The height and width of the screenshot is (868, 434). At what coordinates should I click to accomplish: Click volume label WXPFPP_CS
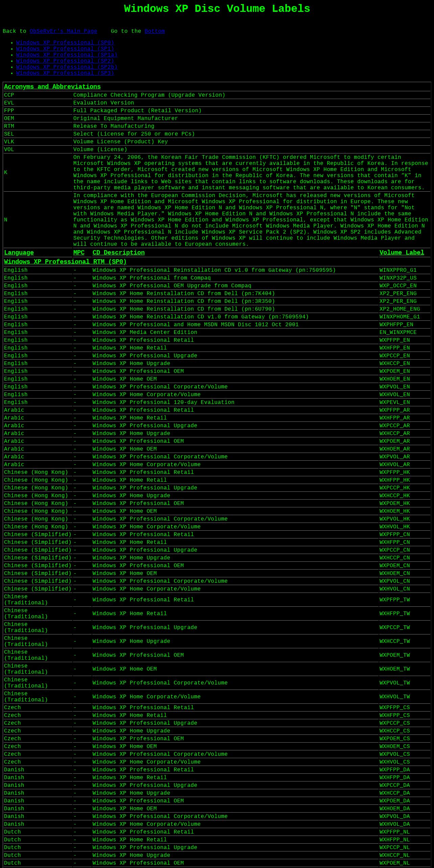[x=394, y=707]
